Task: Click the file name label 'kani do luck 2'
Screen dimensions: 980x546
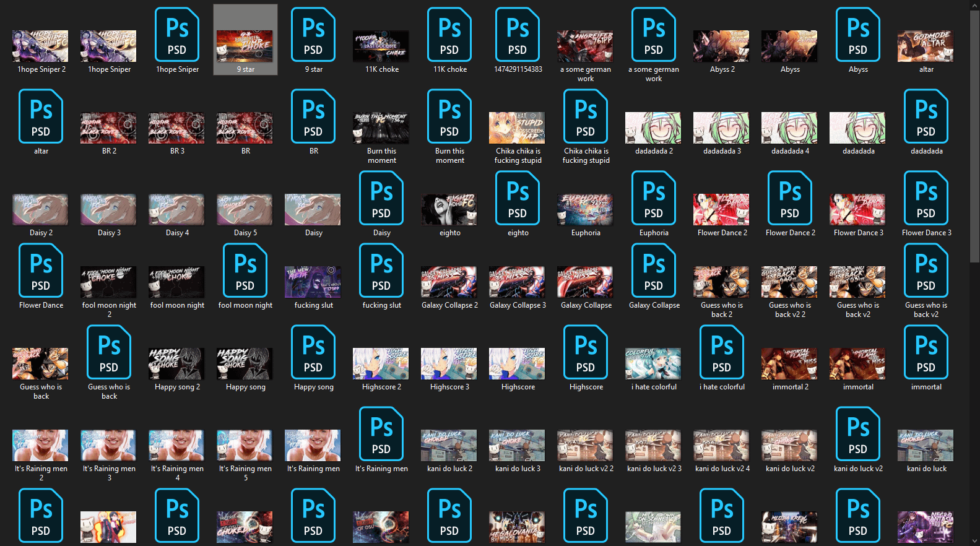Action: click(449, 469)
